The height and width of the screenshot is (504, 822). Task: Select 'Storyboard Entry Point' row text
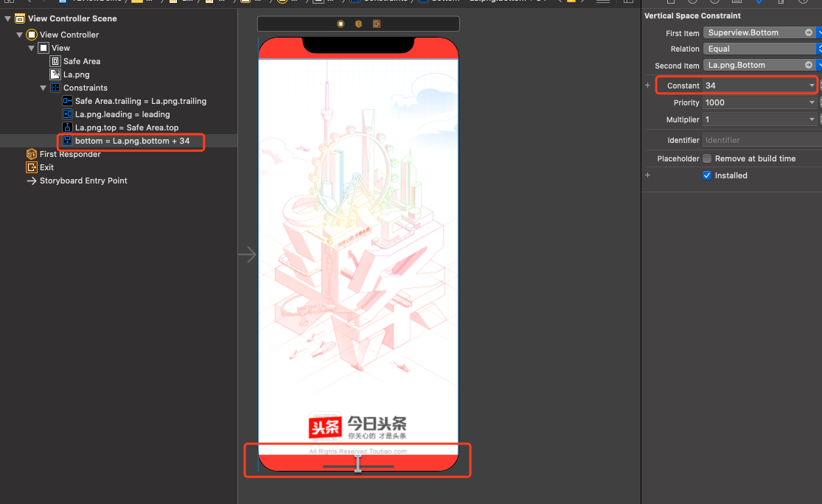(83, 181)
